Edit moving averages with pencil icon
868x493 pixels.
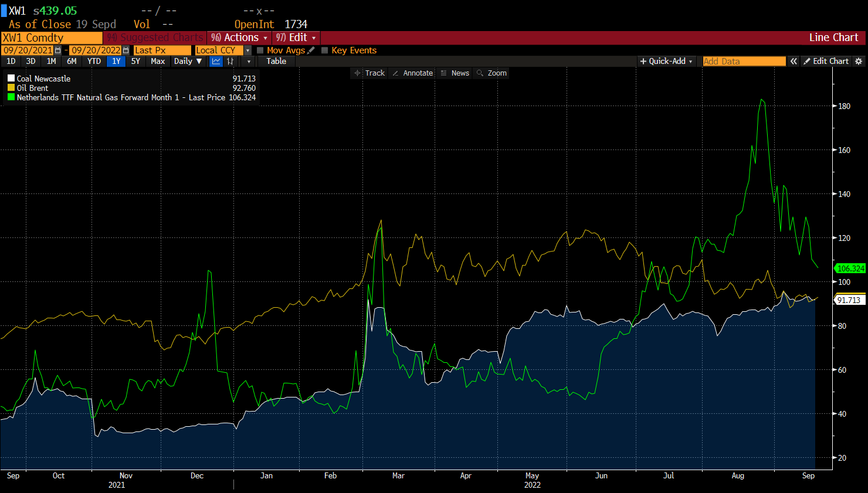pos(311,50)
